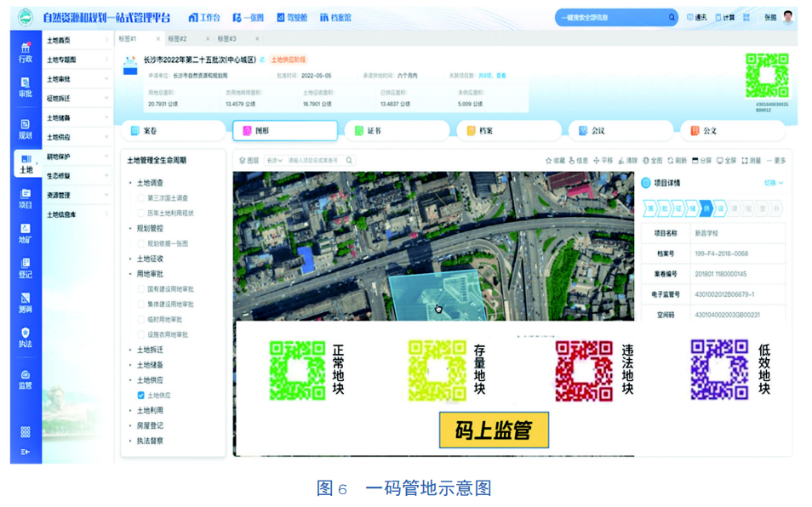Expand the 土地审批 menu
The image size is (812, 507).
[x=77, y=79]
